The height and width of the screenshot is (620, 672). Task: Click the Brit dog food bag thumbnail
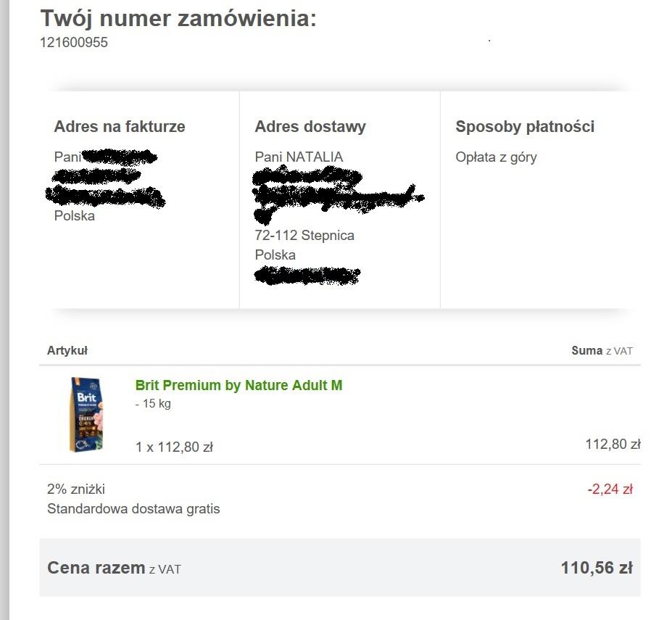pos(87,415)
